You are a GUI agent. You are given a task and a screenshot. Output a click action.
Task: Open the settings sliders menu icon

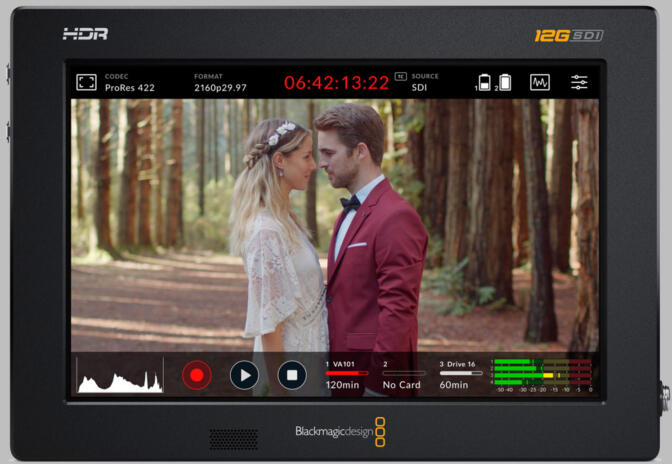tap(579, 82)
